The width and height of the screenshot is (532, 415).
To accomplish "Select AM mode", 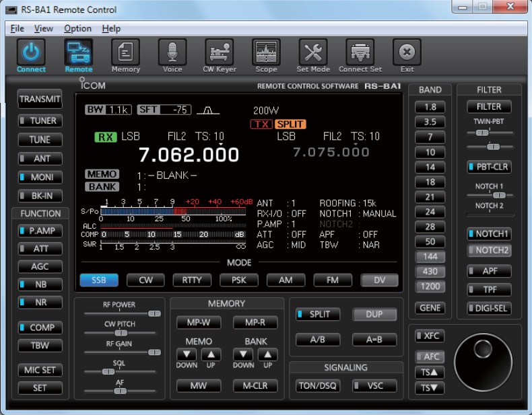I will [286, 280].
